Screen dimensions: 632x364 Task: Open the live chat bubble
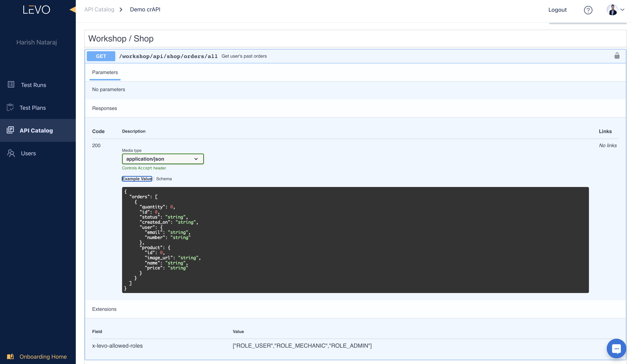coord(616,348)
